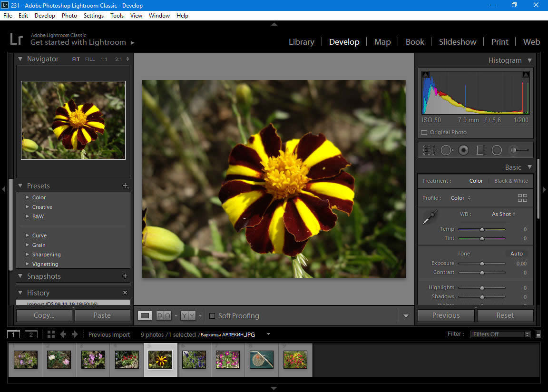This screenshot has height=392, width=548.
Task: Switch treatment to Black & White
Action: 511,181
